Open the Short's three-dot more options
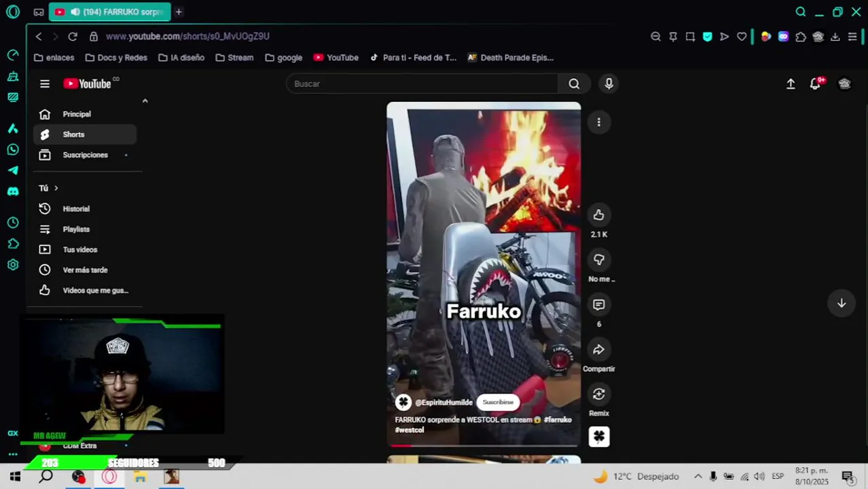The height and width of the screenshot is (489, 868). pyautogui.click(x=598, y=122)
